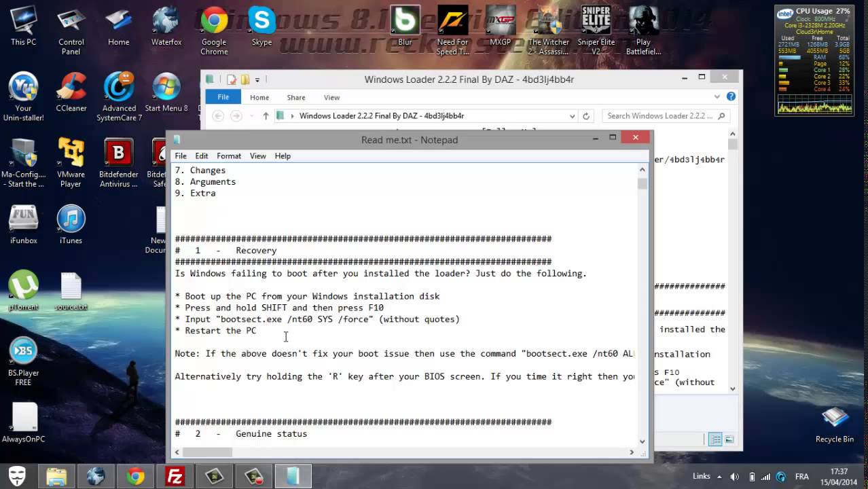Switch to the Explorer View tab
Image resolution: width=868 pixels, height=489 pixels.
click(331, 97)
